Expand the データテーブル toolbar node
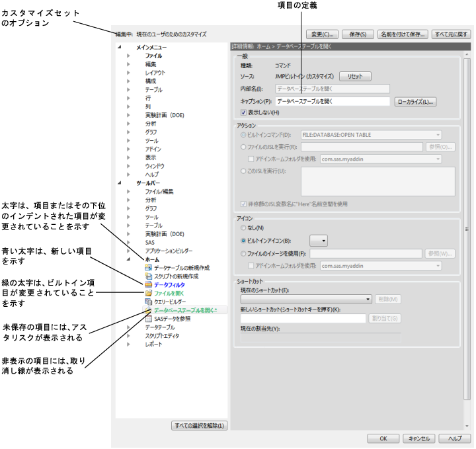 128,327
